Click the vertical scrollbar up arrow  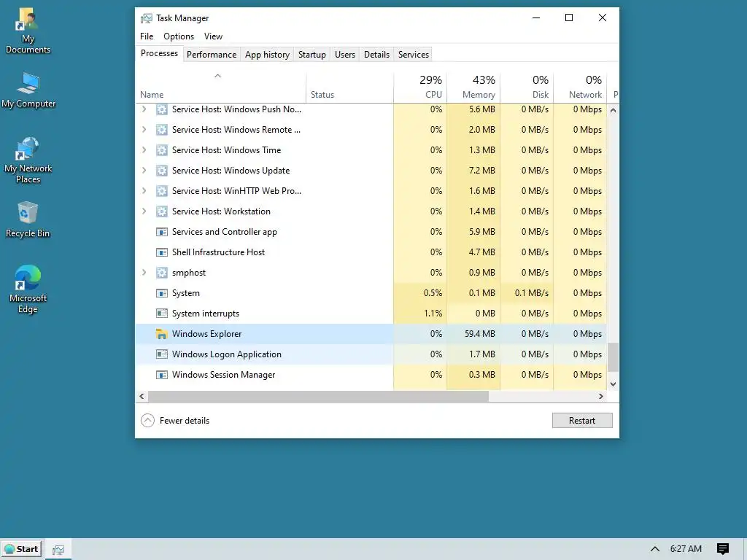(x=613, y=110)
